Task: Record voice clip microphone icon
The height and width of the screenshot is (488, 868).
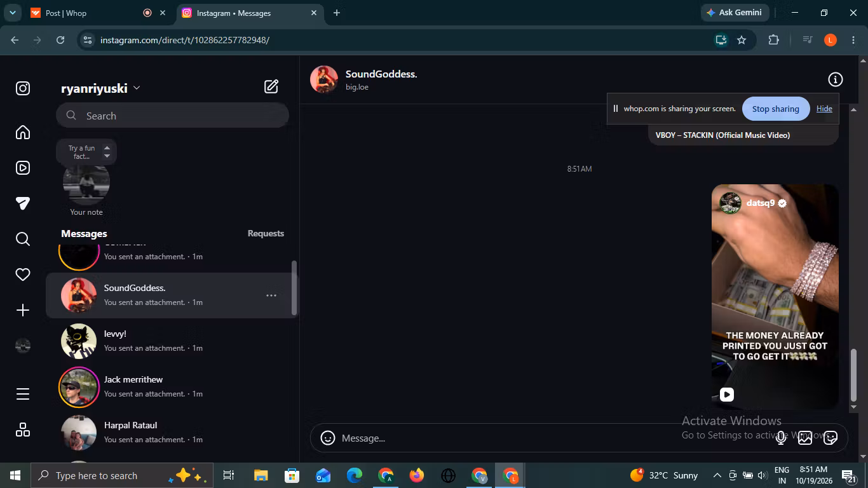Action: (781, 438)
